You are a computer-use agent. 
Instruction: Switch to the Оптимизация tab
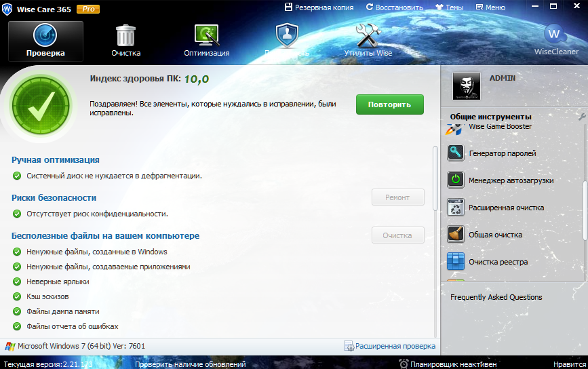pyautogui.click(x=207, y=41)
